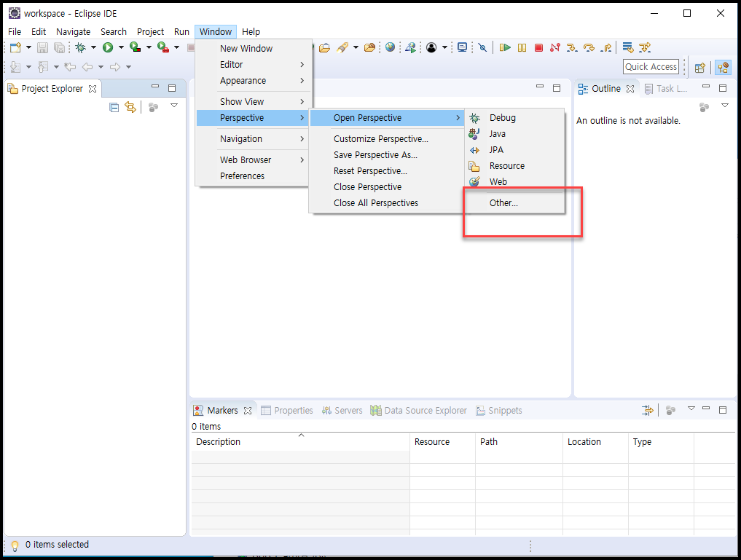Screen dimensions: 741x560
Task: Collapse All in Project Explorer
Action: click(x=114, y=107)
